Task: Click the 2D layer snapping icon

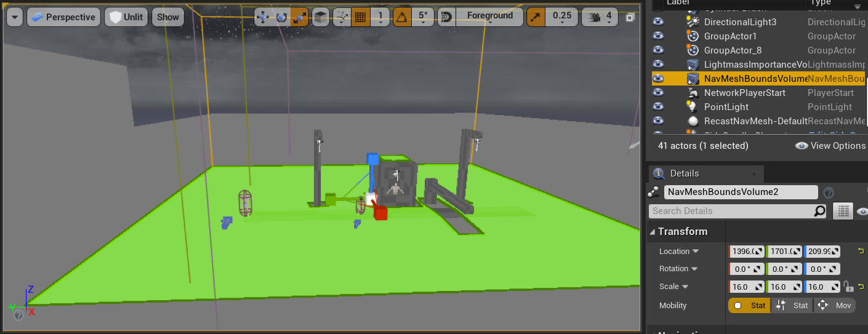Action: 446,17
